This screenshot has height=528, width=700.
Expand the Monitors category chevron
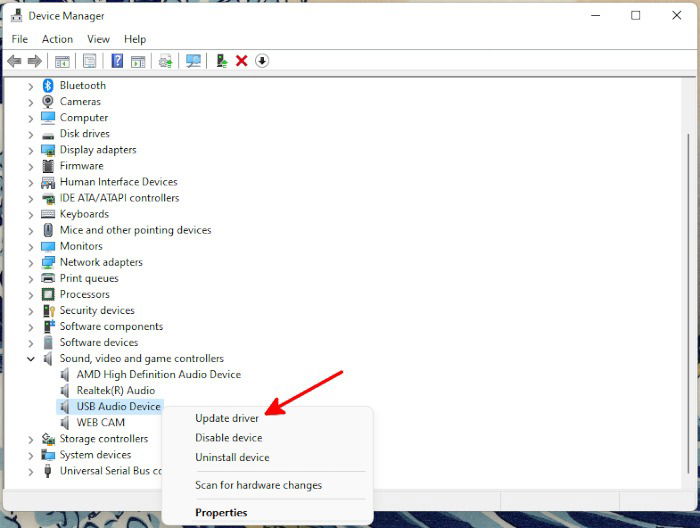pos(30,247)
